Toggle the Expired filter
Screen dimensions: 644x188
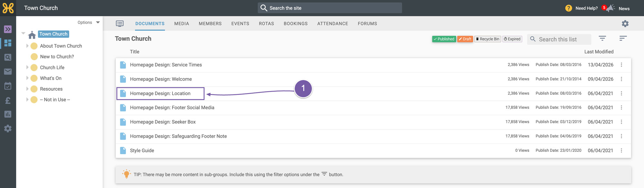click(512, 39)
